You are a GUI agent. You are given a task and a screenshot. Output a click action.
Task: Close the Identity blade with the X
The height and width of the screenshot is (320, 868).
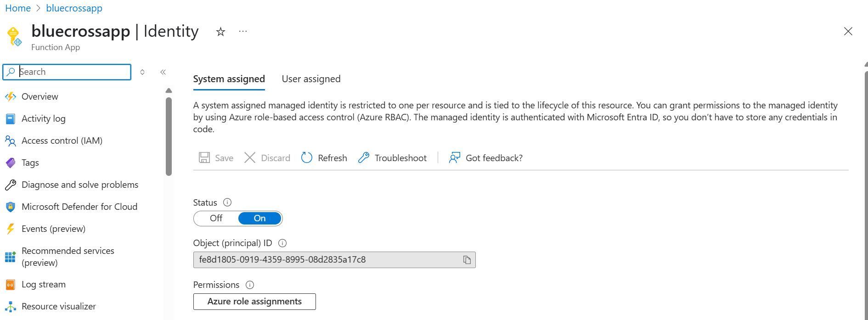pos(848,31)
